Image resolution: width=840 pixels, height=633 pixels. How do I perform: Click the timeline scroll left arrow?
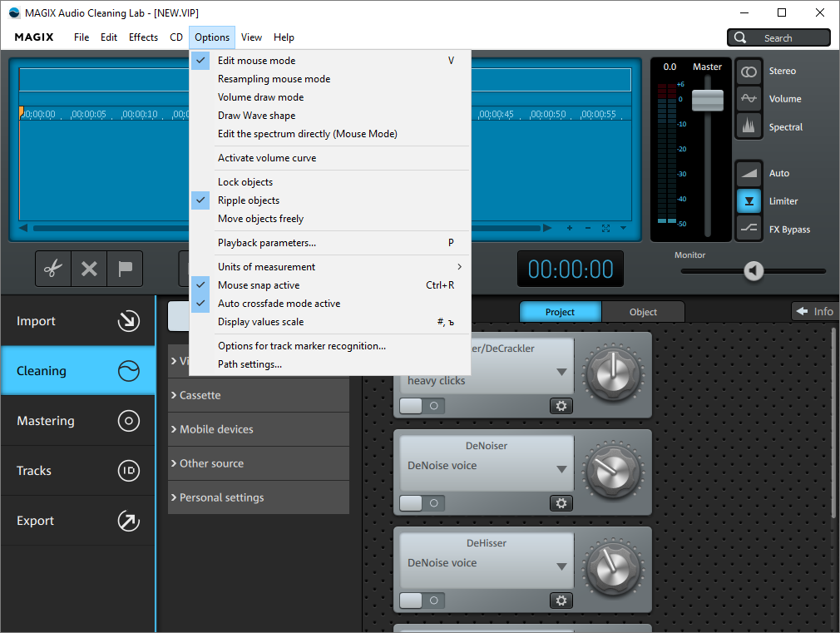coord(23,228)
